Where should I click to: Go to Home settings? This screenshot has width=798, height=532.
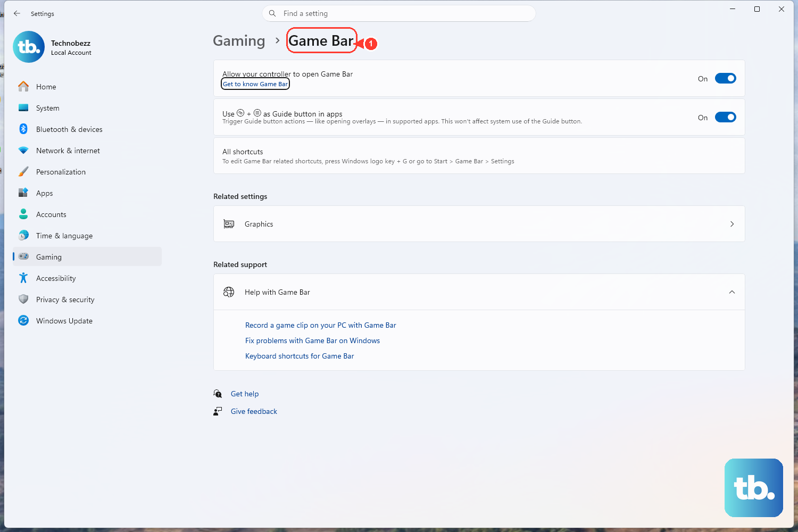87,86
